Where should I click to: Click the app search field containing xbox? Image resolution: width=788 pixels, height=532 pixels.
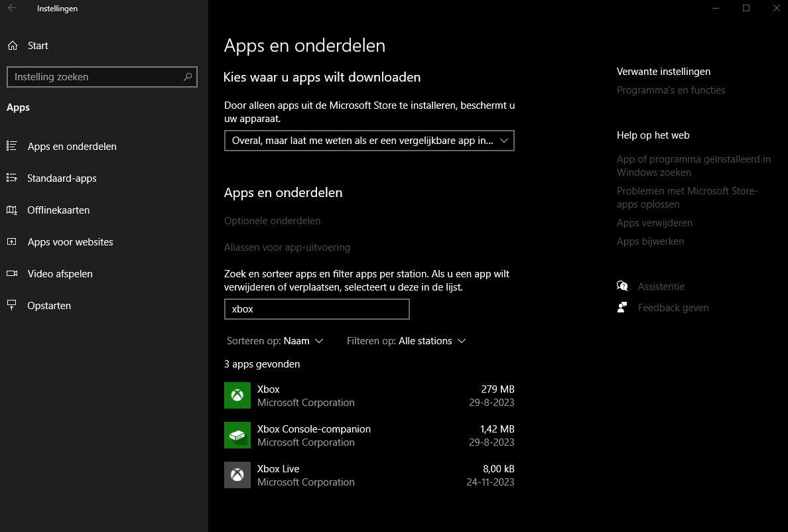click(x=316, y=309)
